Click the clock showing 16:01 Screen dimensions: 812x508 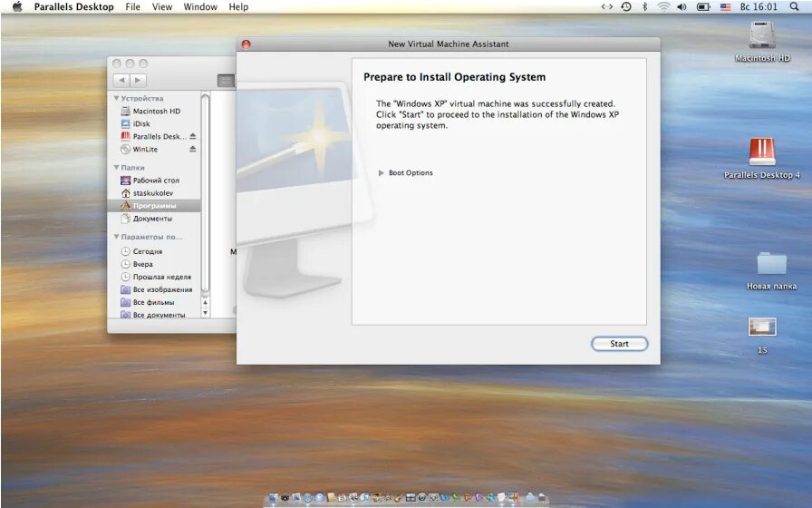tap(759, 6)
